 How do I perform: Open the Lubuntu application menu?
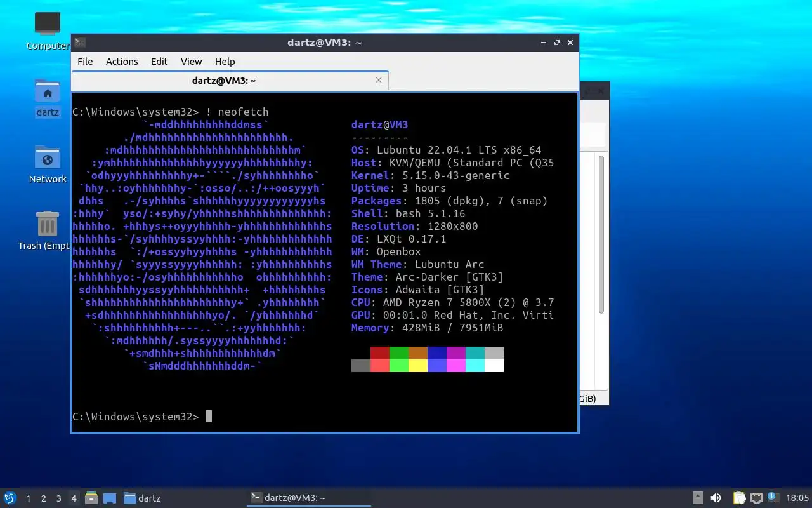[x=10, y=498]
